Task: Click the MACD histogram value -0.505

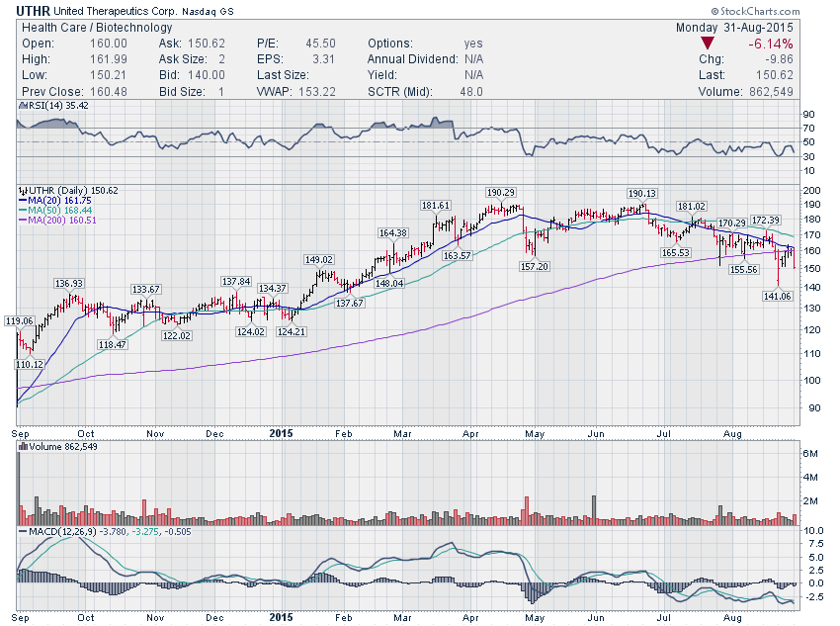Action: (x=178, y=532)
